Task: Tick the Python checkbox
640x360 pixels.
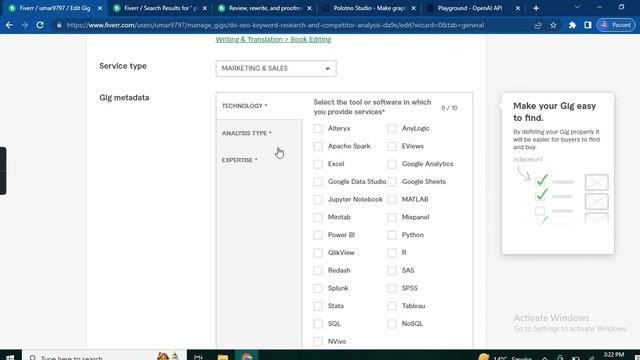Action: click(x=392, y=235)
